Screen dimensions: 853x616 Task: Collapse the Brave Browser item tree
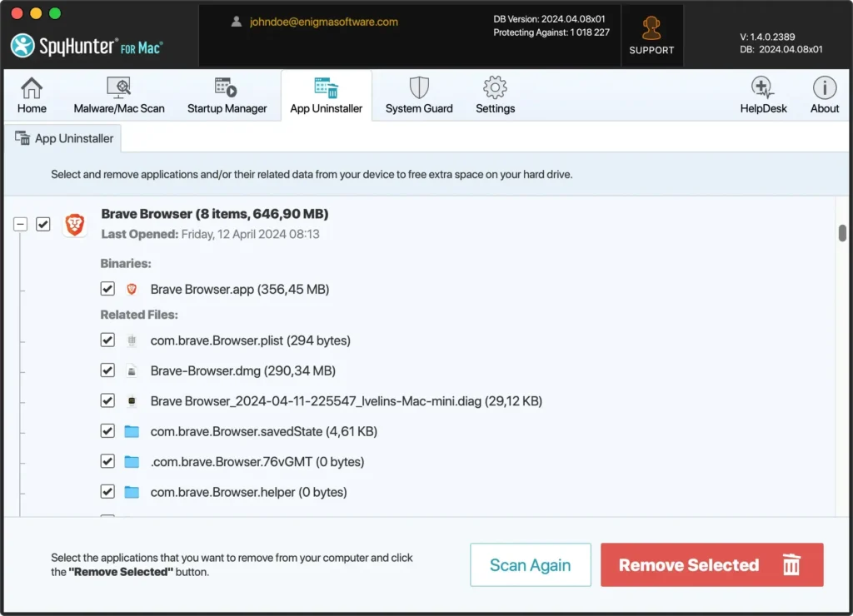(x=20, y=224)
